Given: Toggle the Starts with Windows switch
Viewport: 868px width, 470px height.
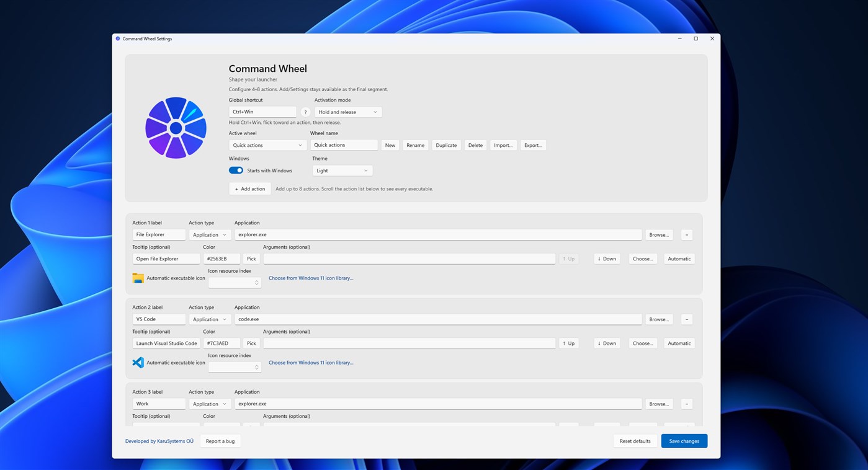Looking at the screenshot, I should click(236, 171).
